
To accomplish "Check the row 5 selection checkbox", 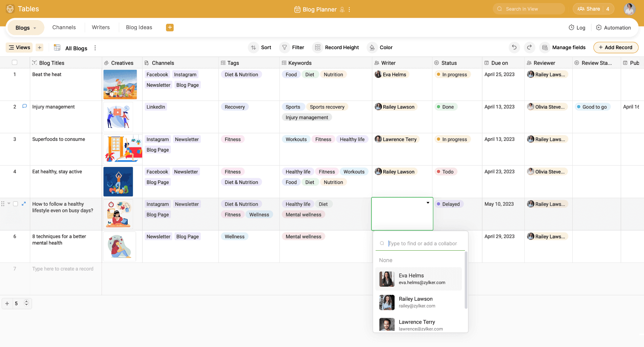I will point(16,204).
